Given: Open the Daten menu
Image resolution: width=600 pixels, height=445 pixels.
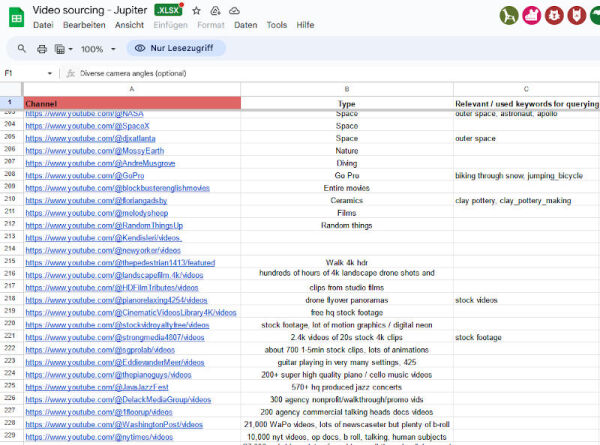Looking at the screenshot, I should [x=246, y=25].
